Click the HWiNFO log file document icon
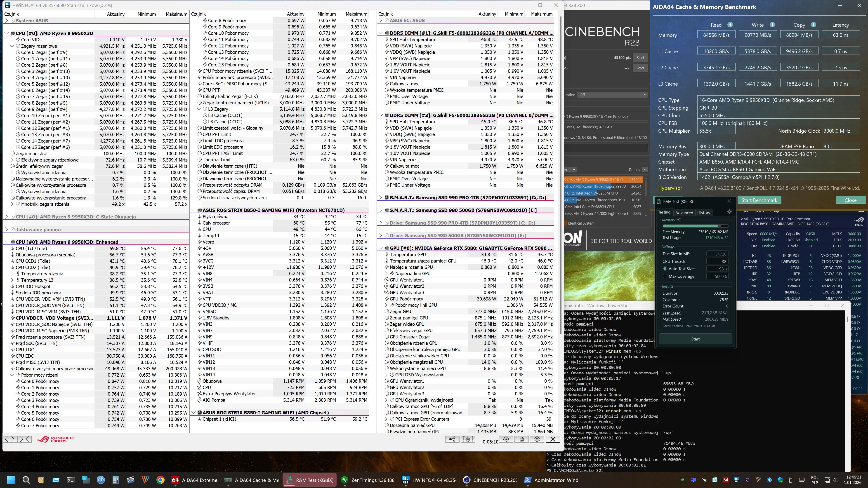 point(521,439)
